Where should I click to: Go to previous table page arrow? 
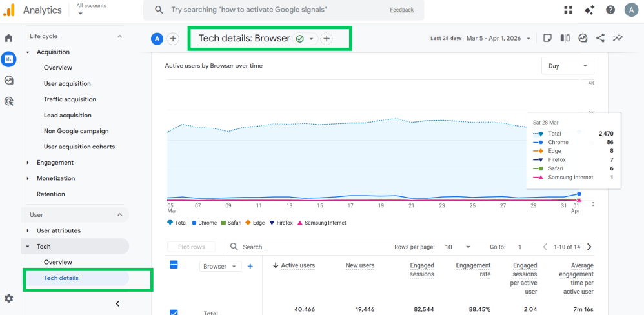pos(545,247)
